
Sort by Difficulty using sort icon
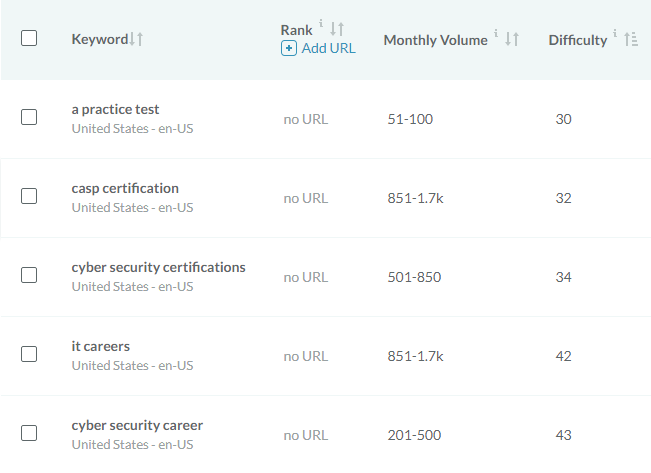click(631, 40)
